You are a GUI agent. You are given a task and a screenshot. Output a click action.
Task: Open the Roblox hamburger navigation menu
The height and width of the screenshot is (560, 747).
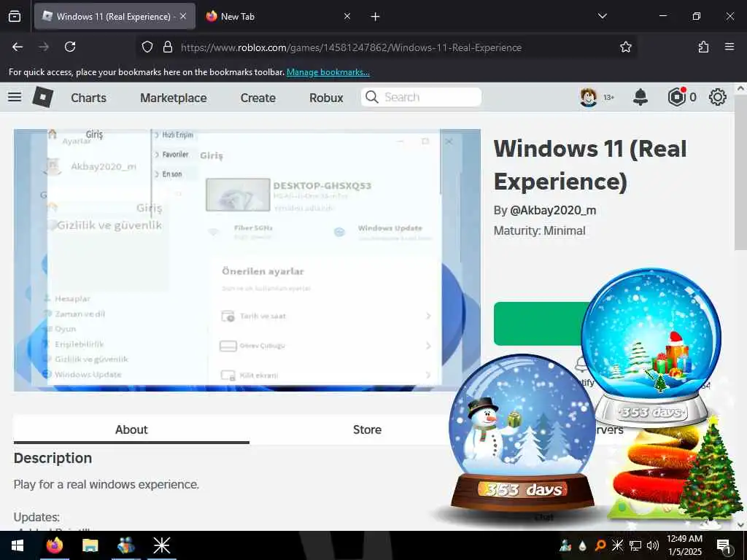point(15,97)
